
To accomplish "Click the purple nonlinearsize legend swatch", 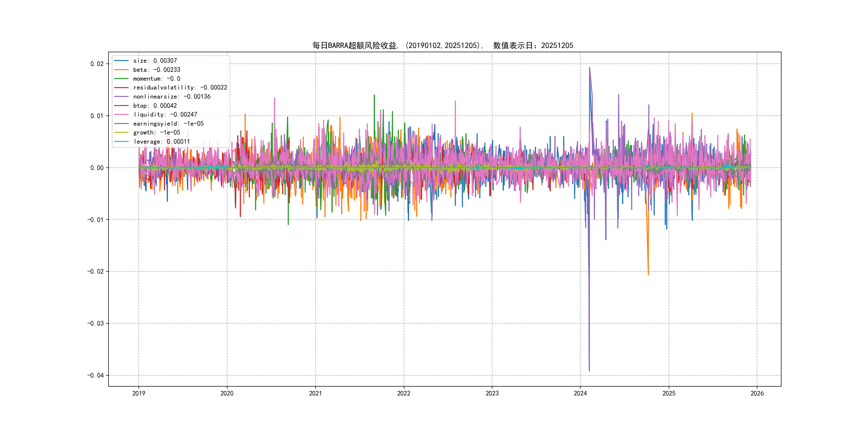I will (121, 97).
